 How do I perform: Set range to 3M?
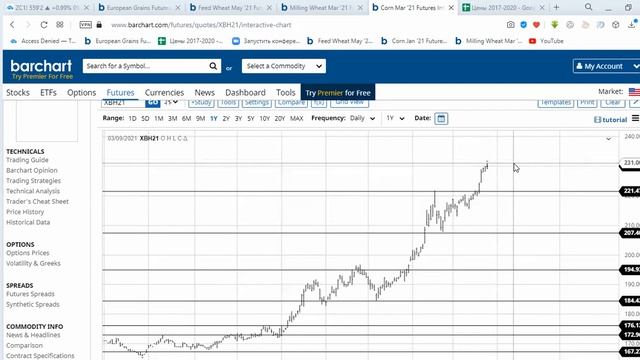(173, 118)
